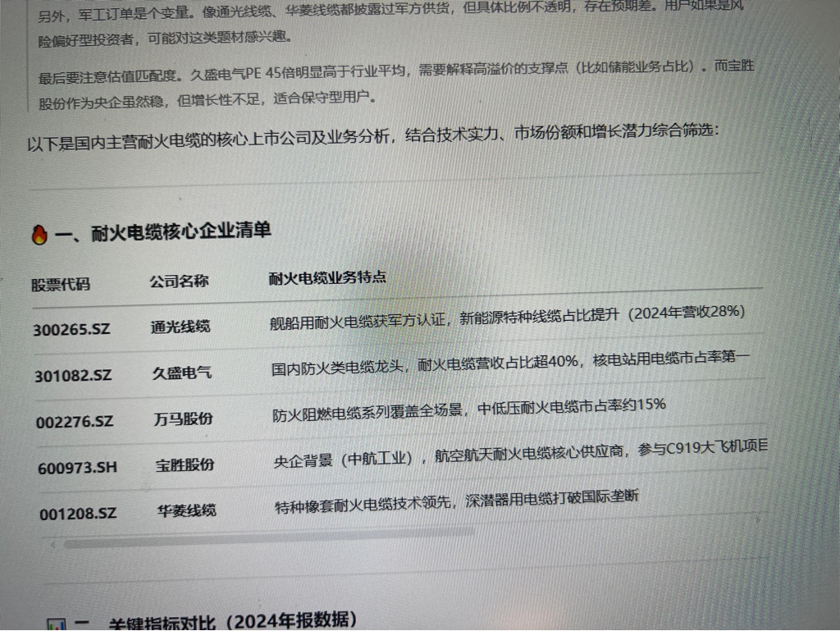The height and width of the screenshot is (631, 840).
Task: Click the 耐火电缆业务特点 column header
Action: click(327, 277)
